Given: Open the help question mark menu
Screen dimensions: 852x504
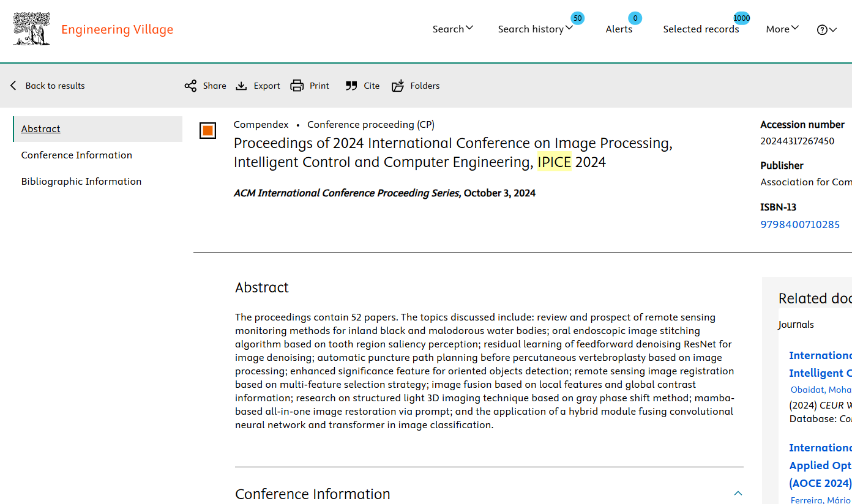Looking at the screenshot, I should click(x=827, y=29).
